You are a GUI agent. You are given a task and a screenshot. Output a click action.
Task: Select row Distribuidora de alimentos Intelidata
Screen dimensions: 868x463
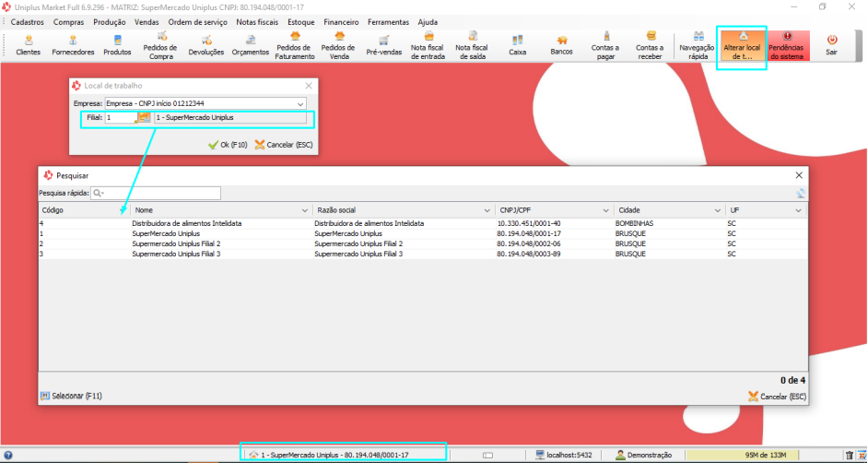[422, 224]
